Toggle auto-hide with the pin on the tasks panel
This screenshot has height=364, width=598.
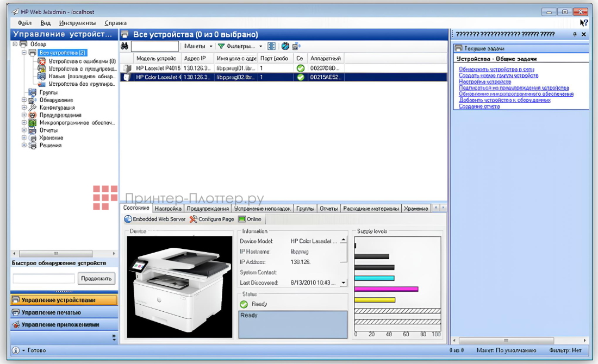pos(575,34)
